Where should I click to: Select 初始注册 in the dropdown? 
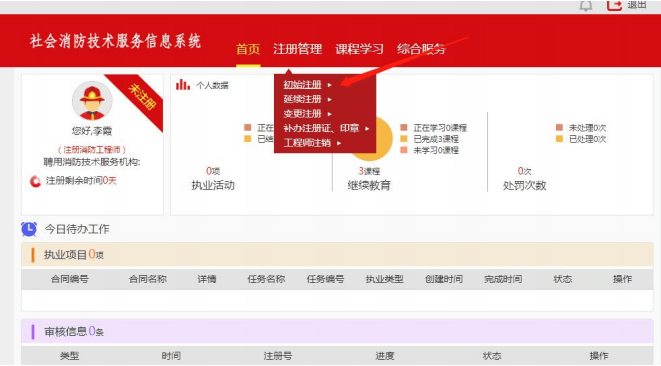click(x=302, y=85)
